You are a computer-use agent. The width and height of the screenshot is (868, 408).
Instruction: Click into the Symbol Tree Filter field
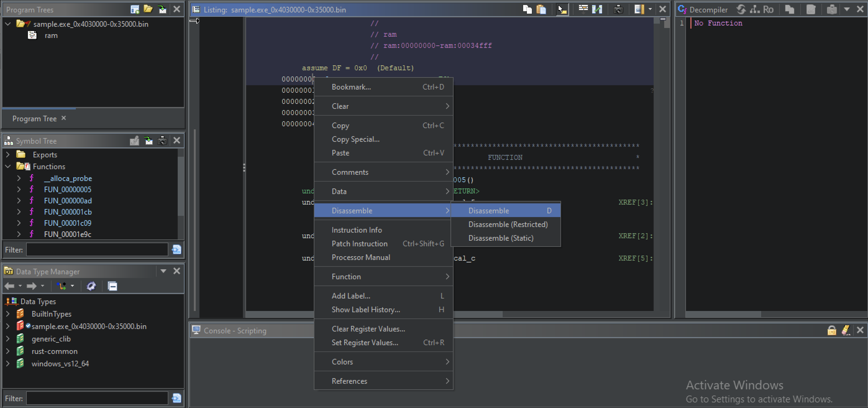[97, 249]
